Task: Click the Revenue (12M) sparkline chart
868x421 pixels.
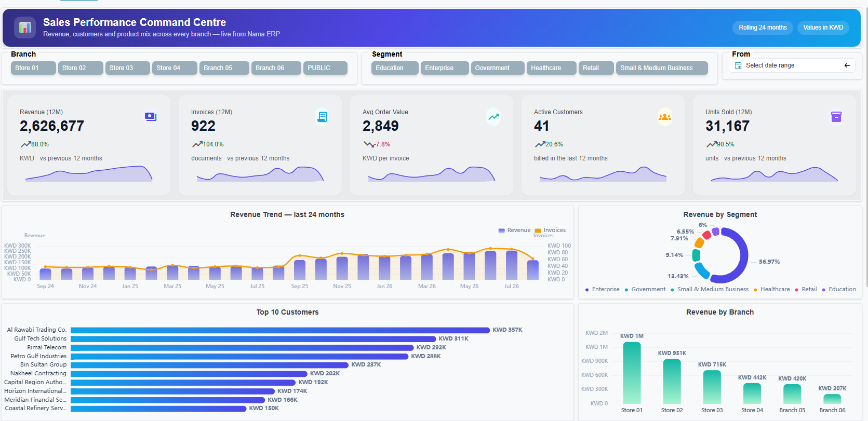Action: click(89, 174)
